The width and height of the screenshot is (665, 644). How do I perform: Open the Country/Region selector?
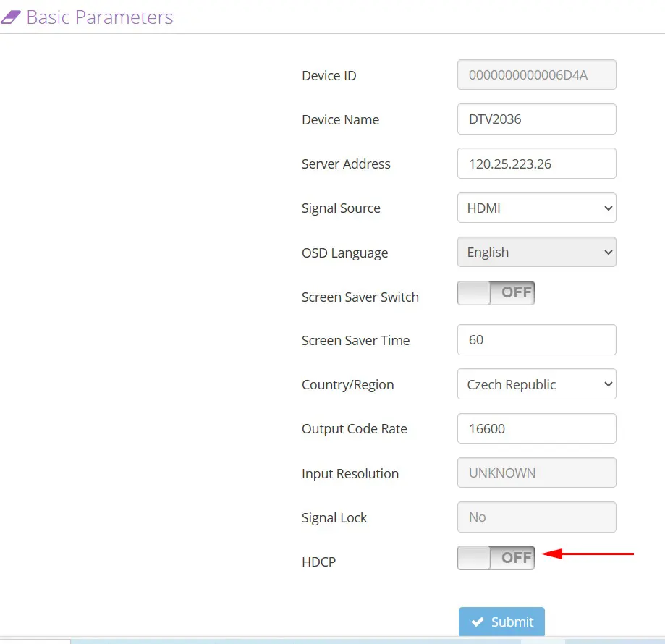536,384
